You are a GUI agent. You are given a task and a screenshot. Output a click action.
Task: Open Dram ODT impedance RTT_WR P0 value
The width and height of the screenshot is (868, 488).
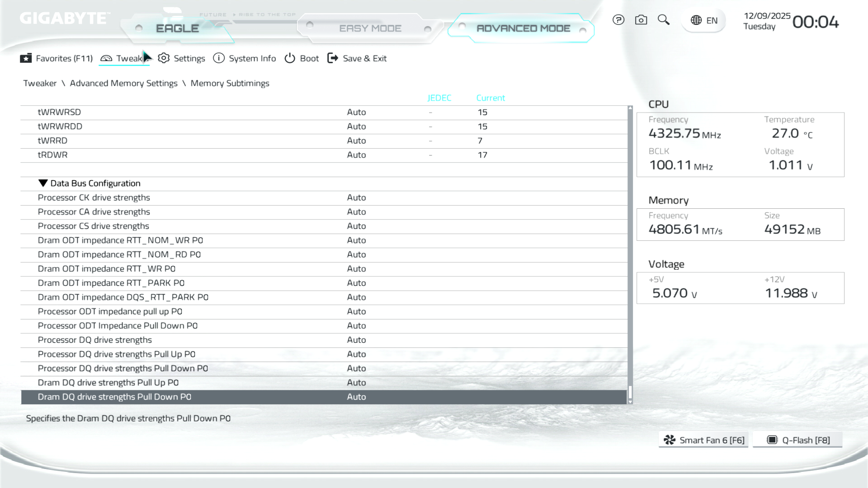click(x=356, y=269)
